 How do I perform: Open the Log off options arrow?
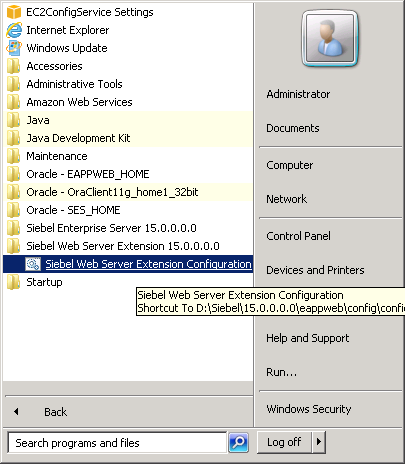tap(319, 442)
